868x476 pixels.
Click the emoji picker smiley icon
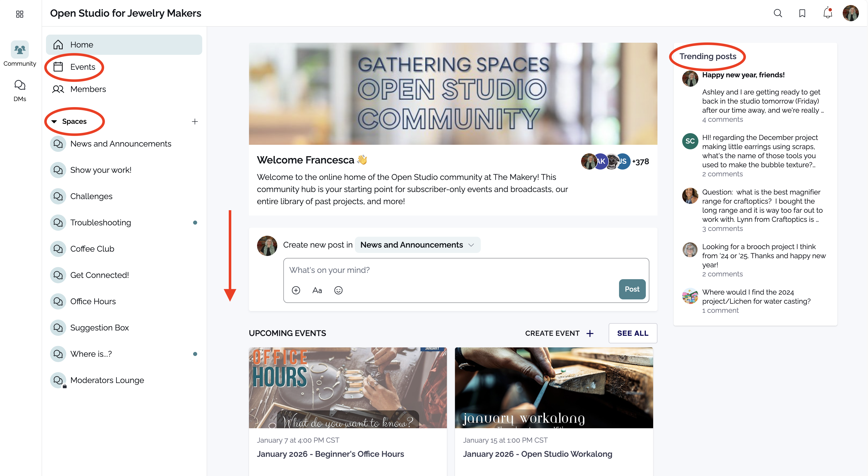click(338, 290)
